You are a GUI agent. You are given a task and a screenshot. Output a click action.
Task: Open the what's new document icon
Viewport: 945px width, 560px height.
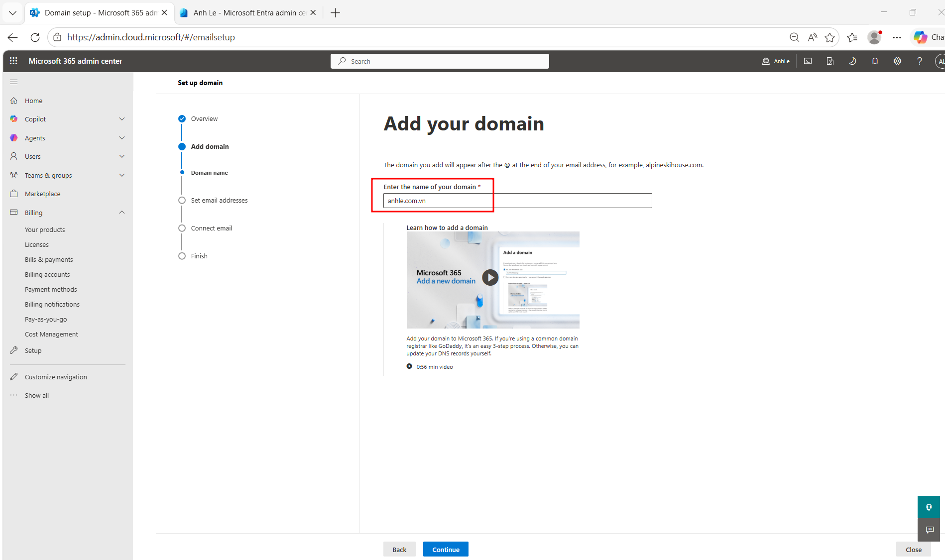(830, 61)
